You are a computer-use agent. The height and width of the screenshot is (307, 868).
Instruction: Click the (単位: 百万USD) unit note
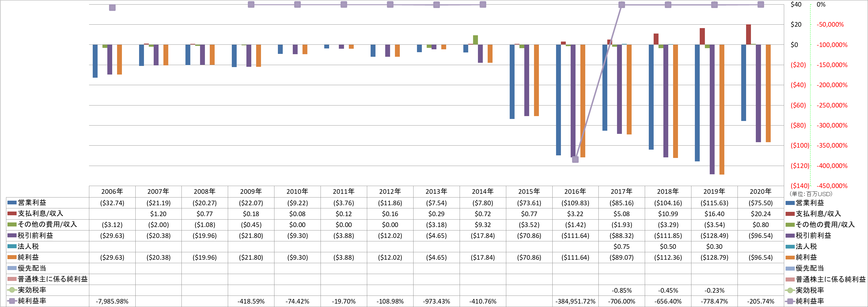(811, 194)
